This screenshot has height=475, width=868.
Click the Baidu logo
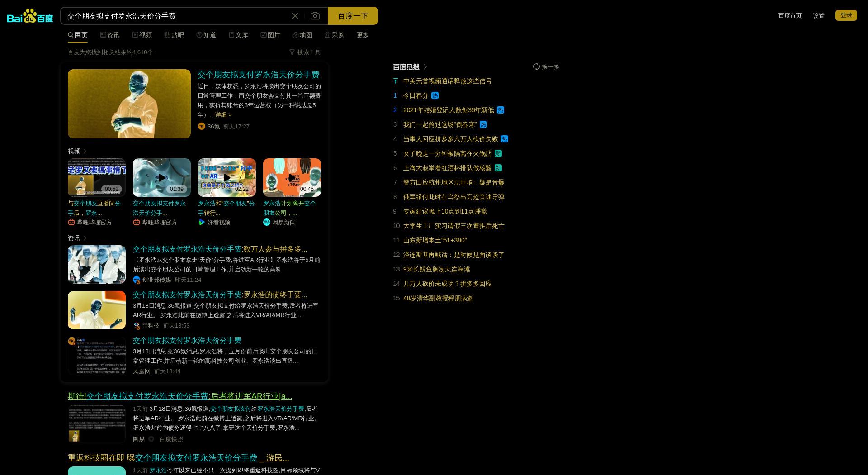tap(30, 16)
